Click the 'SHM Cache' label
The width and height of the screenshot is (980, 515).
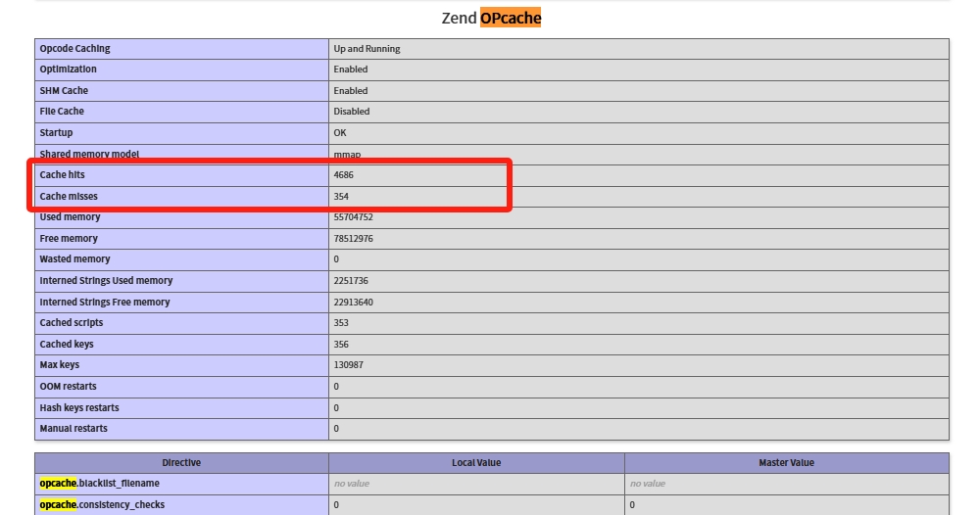coord(64,90)
